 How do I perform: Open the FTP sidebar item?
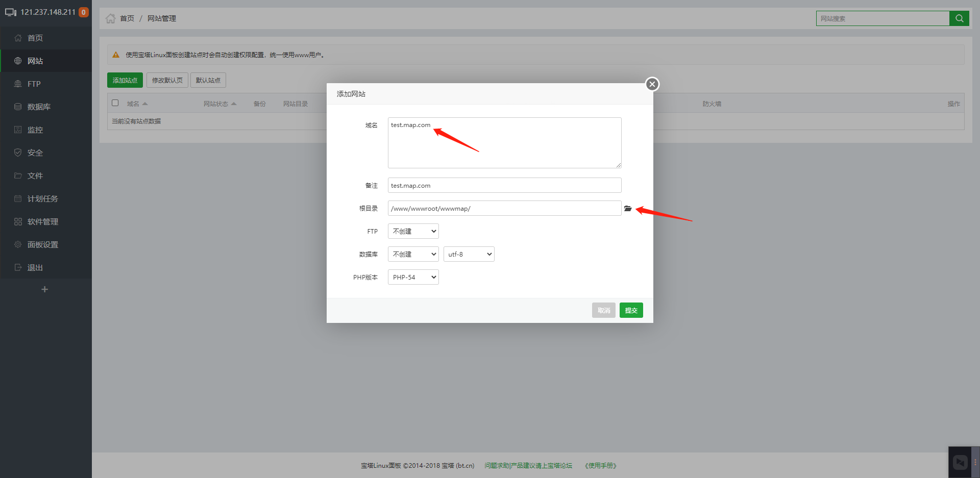46,84
